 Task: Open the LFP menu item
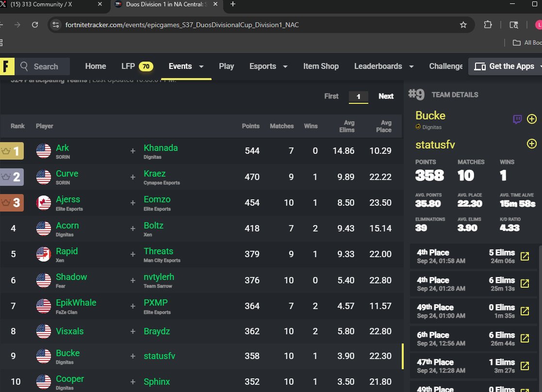coord(137,66)
